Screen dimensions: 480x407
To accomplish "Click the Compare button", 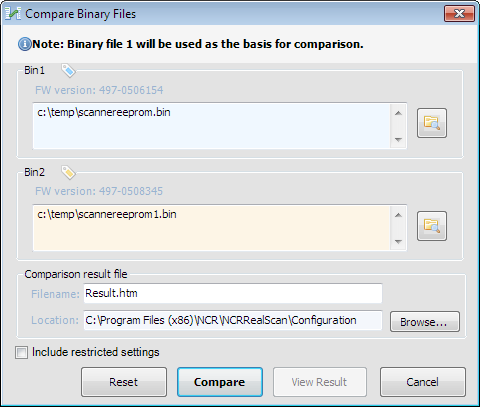I will click(220, 382).
